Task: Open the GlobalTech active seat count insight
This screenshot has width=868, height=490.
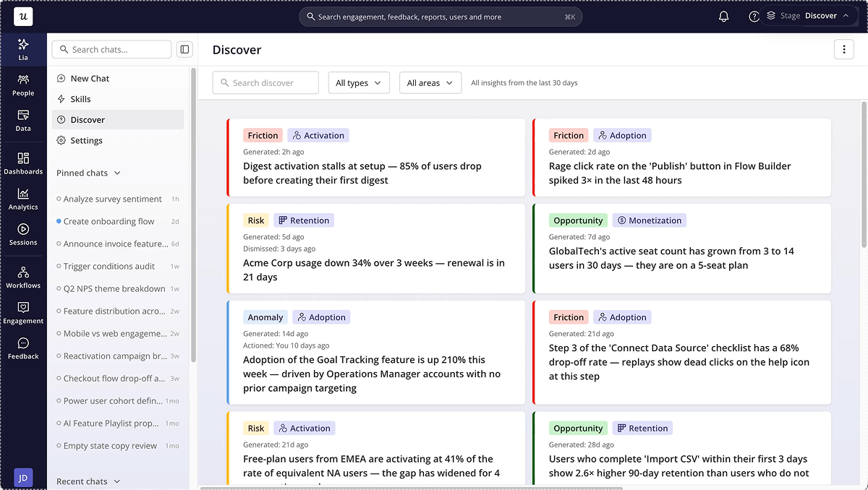Action: pyautogui.click(x=682, y=249)
